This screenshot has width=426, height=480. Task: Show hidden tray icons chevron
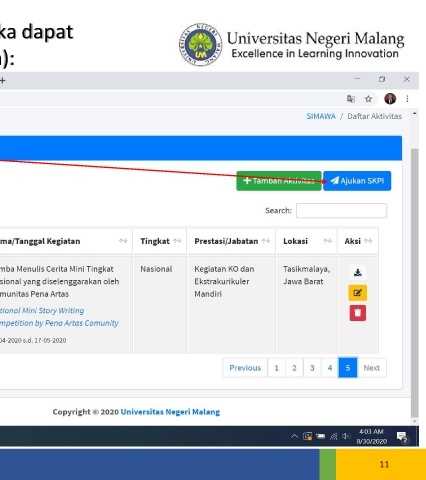point(294,436)
